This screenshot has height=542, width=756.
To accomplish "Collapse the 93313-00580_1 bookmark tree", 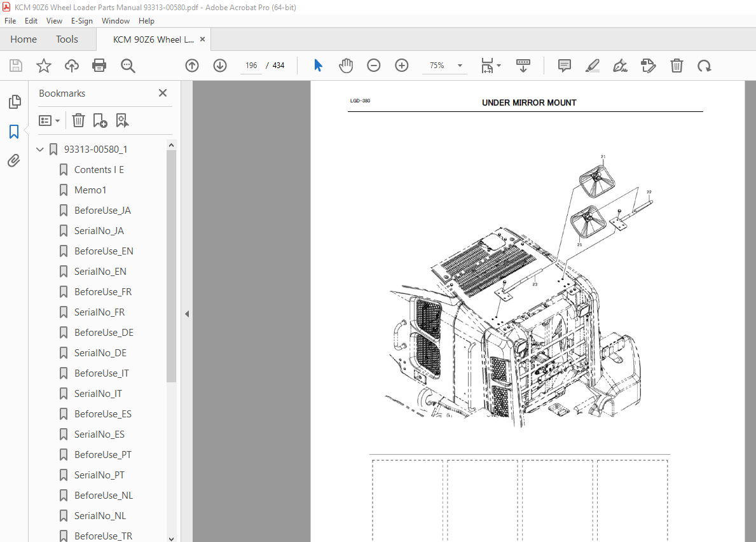I will (x=40, y=149).
